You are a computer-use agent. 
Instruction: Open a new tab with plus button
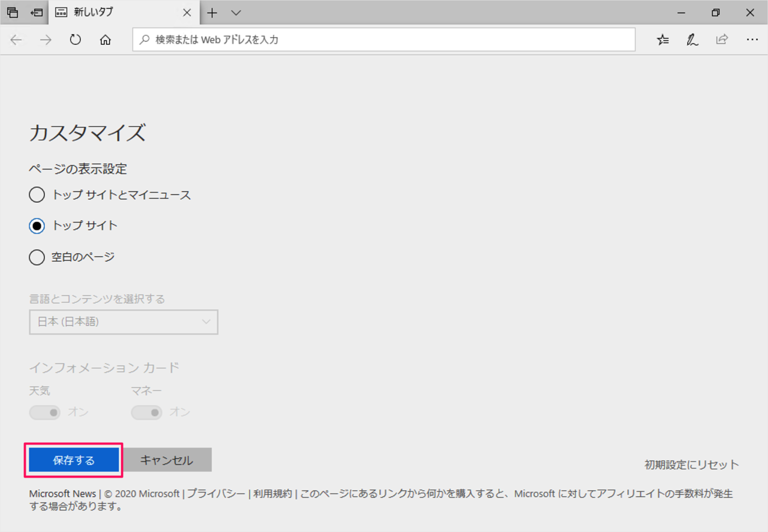coord(212,12)
